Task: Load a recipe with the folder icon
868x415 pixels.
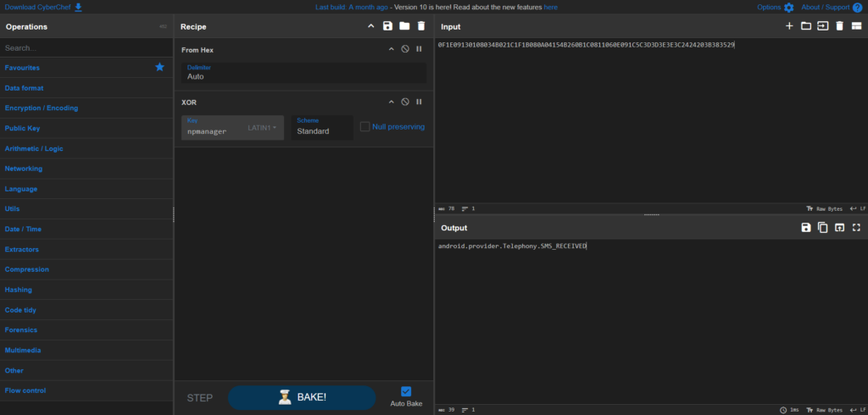Action: pos(404,26)
